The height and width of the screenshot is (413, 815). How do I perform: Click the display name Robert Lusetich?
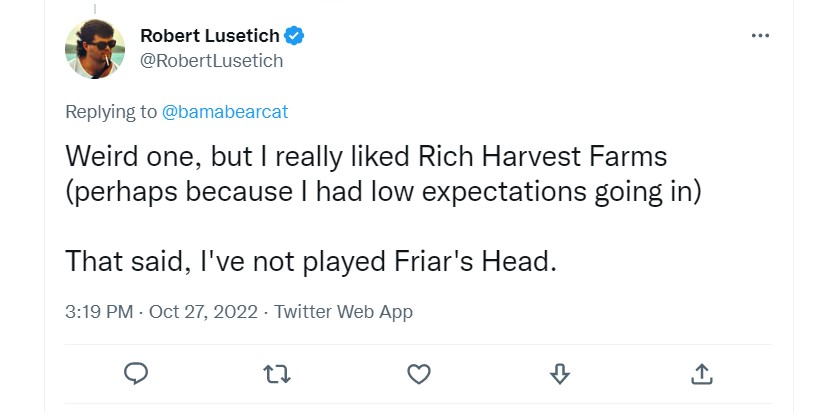pyautogui.click(x=209, y=36)
